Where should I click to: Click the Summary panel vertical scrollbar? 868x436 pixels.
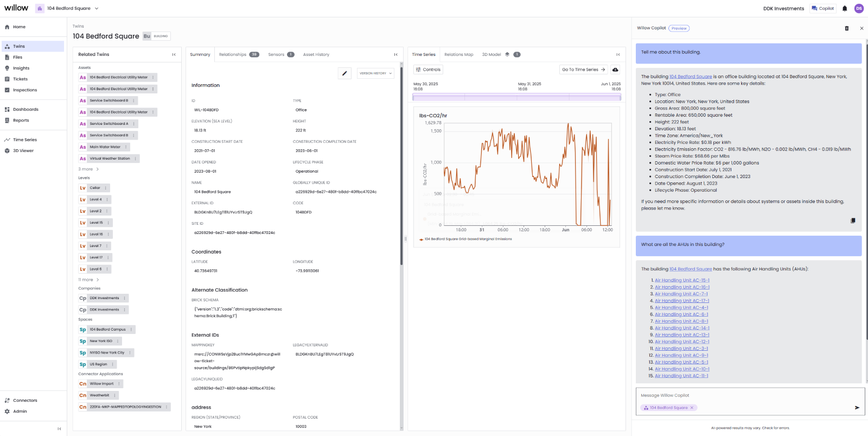click(x=401, y=166)
